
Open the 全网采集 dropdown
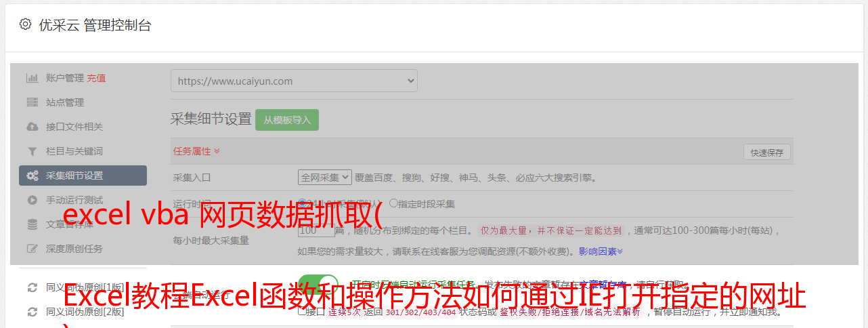coord(325,177)
